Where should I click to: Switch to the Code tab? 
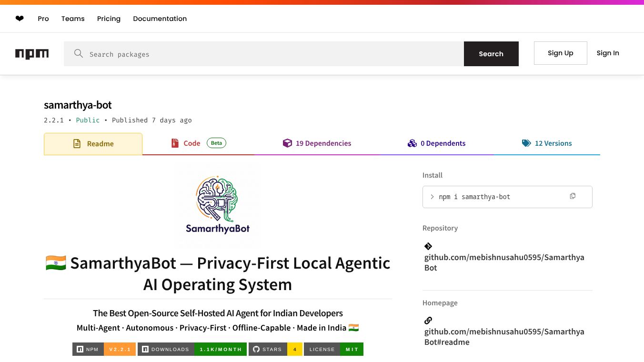(198, 143)
